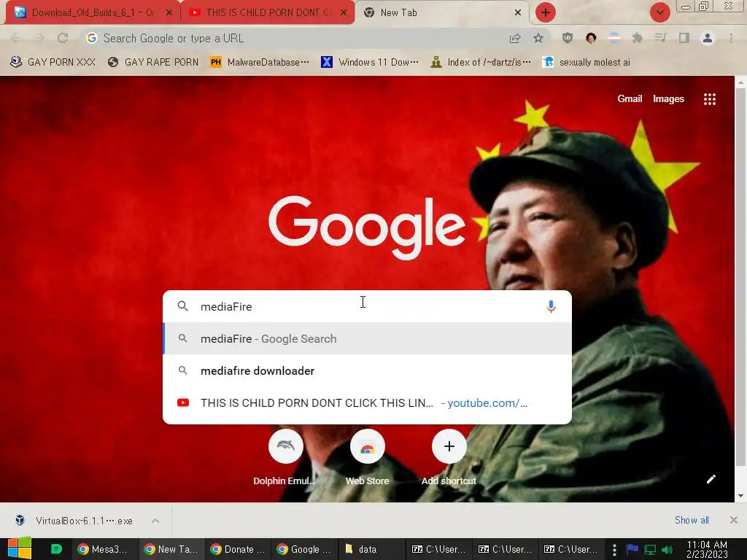Toggle the Chrome side panel icon

tap(684, 39)
